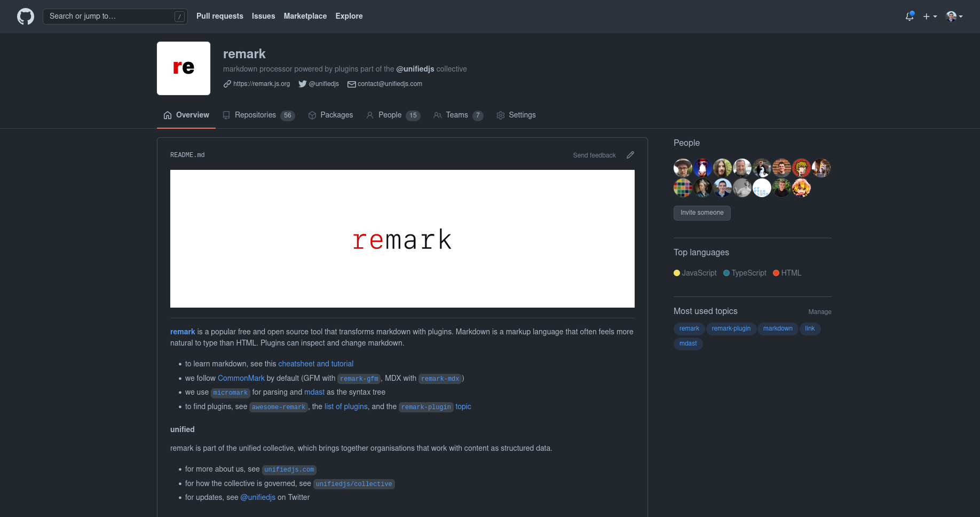Click Manage next to Most used topics
The width and height of the screenshot is (980, 517).
[820, 312]
